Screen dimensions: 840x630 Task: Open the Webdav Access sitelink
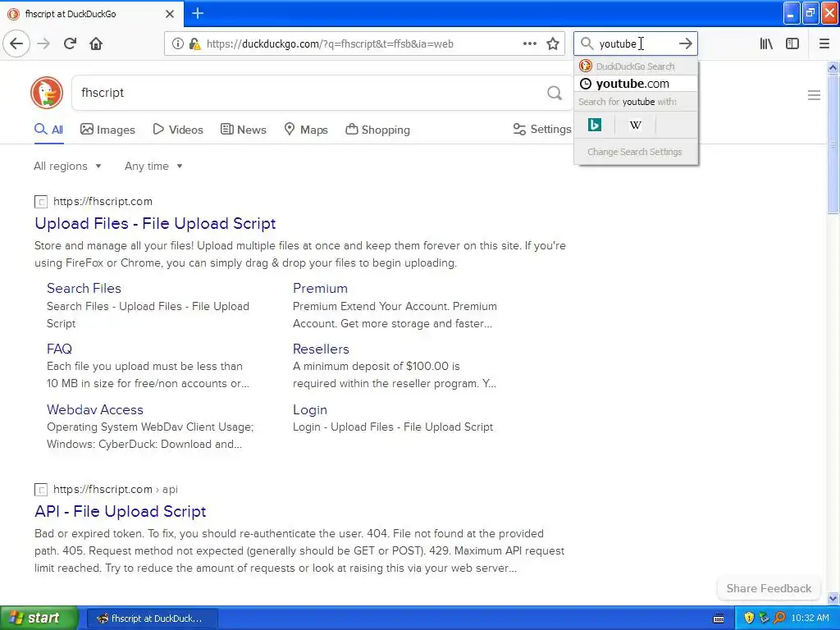[x=95, y=410]
